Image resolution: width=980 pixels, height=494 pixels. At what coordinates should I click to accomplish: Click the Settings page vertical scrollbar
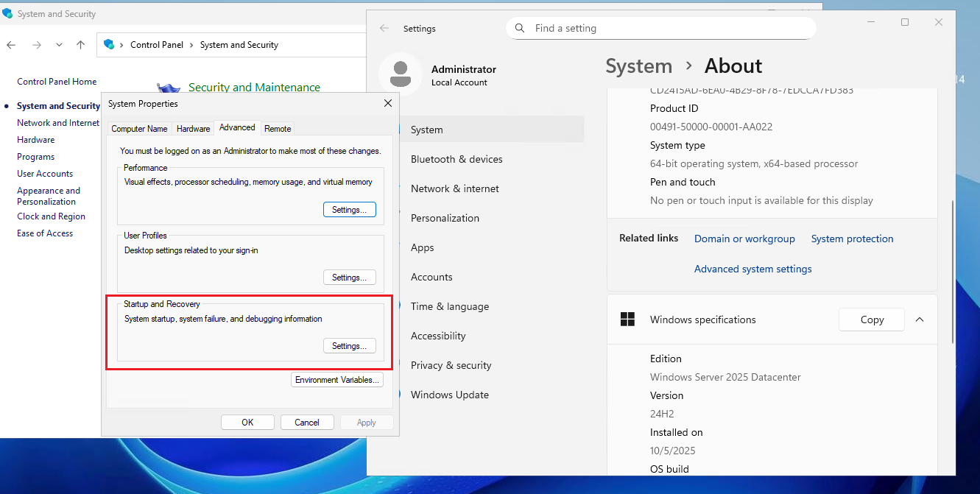click(953, 272)
